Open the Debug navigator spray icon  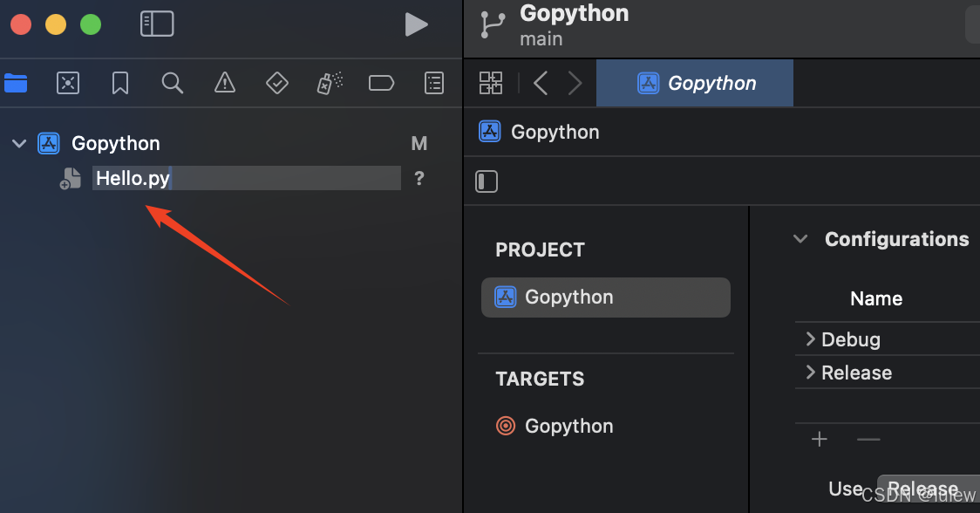(330, 83)
